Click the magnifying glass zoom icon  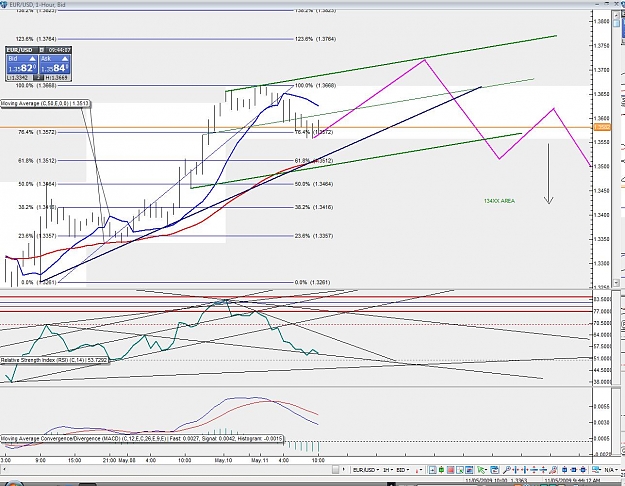(x=507, y=470)
